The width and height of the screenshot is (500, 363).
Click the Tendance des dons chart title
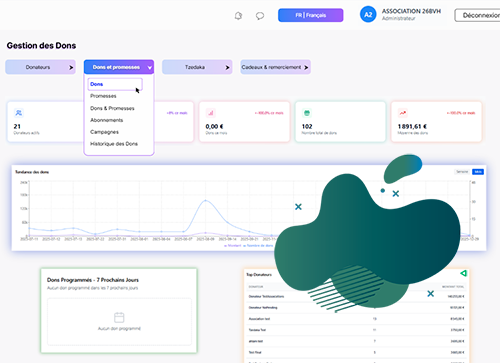pyautogui.click(x=32, y=172)
